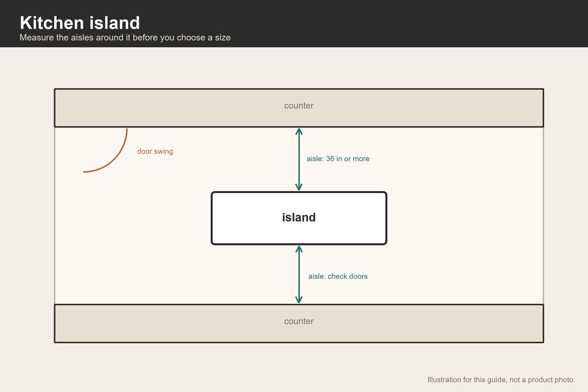
Task: Click the double arrow beside "aisle: 36 in or more"
Action: pyautogui.click(x=299, y=159)
